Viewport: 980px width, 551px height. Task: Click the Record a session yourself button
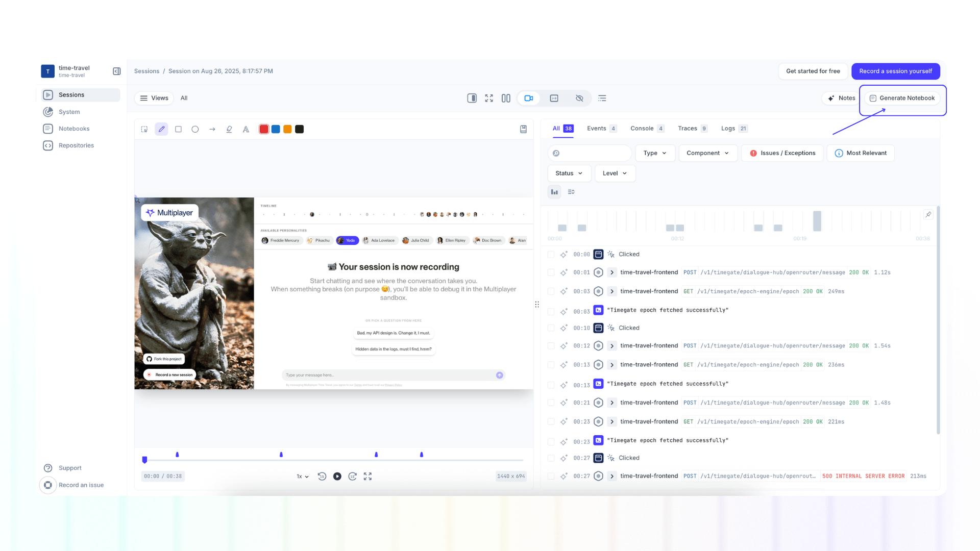[x=896, y=71]
